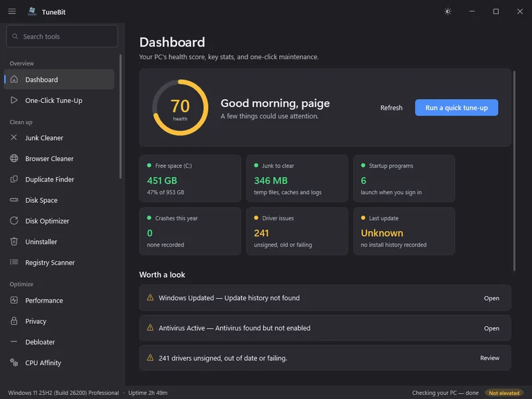Click warning icon beside 241 drivers unsigned
532x399 pixels.
point(150,358)
